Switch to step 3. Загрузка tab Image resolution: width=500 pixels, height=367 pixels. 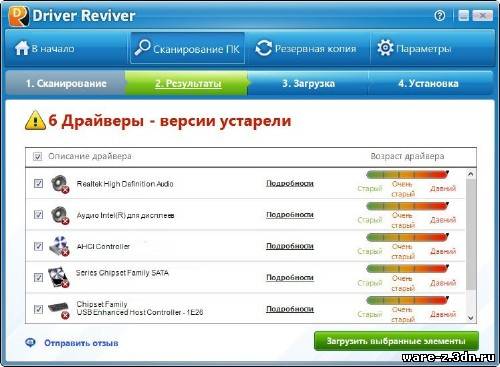308,83
